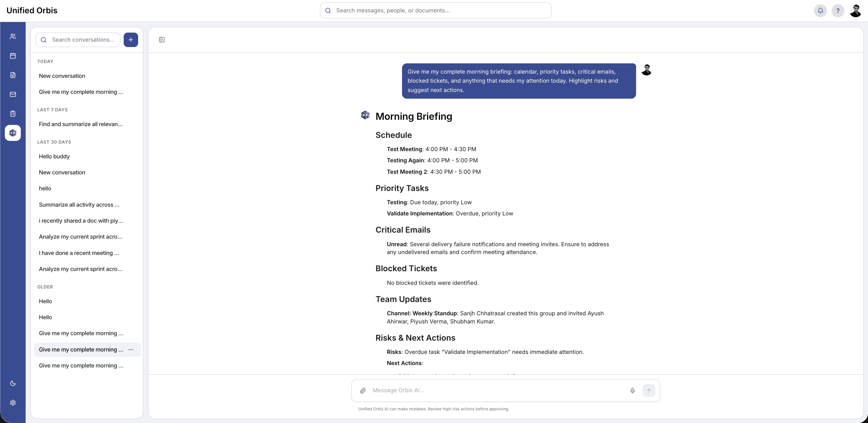
Task: Open "I have done a recent meeting" conversation
Action: coord(87,253)
